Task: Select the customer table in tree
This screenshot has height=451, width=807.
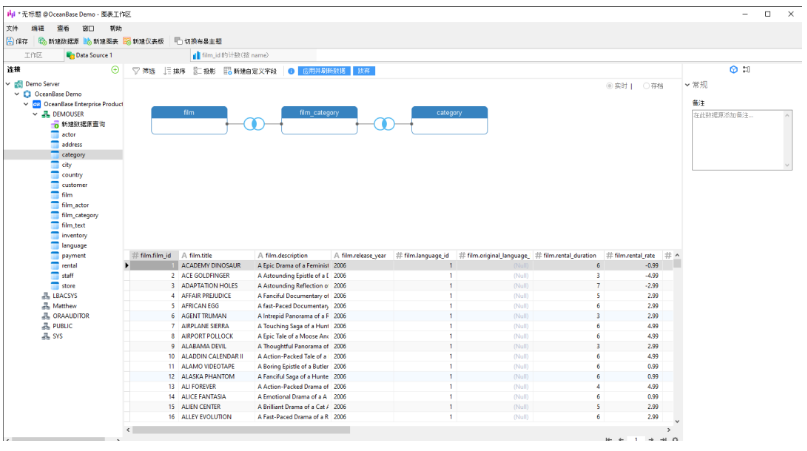Action: (x=74, y=185)
